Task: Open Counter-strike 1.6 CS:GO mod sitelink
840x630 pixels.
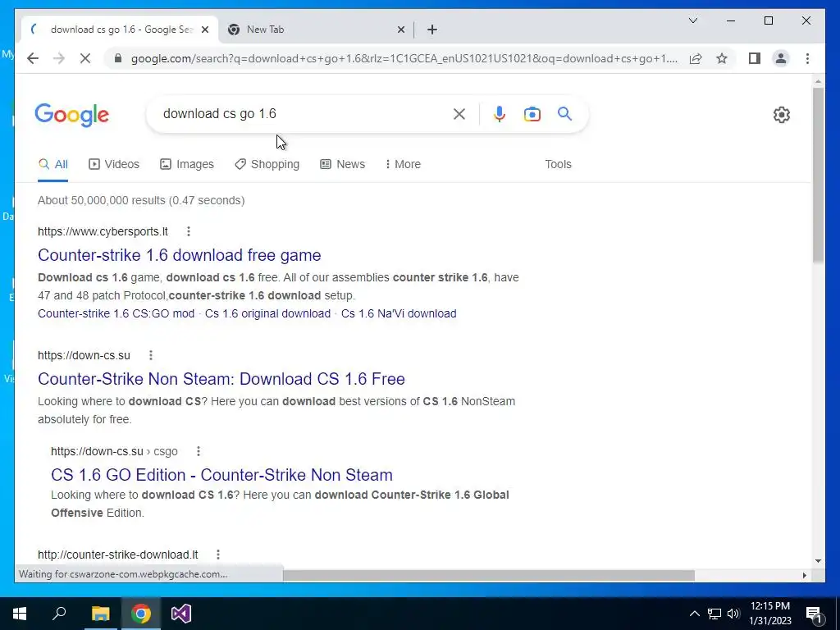Action: (116, 313)
